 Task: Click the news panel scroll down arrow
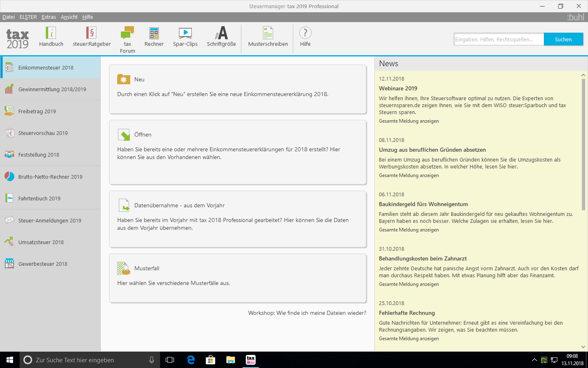[583, 347]
